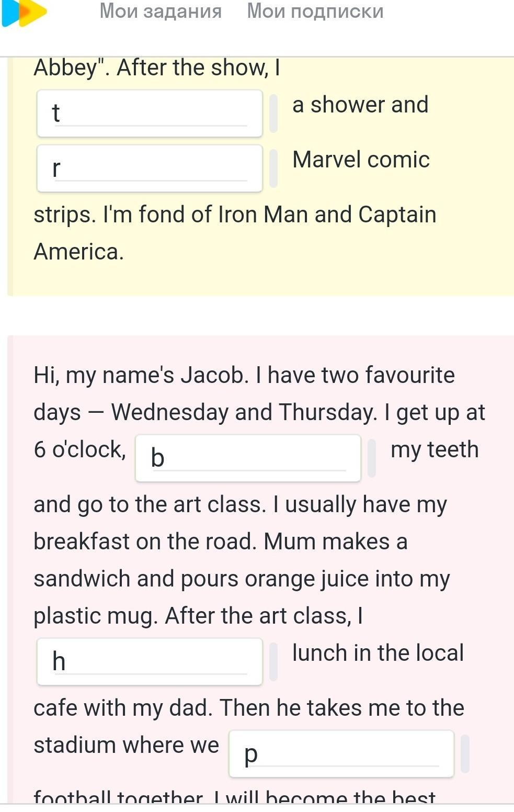Focus the "t" field before "a shower and"

(150, 114)
